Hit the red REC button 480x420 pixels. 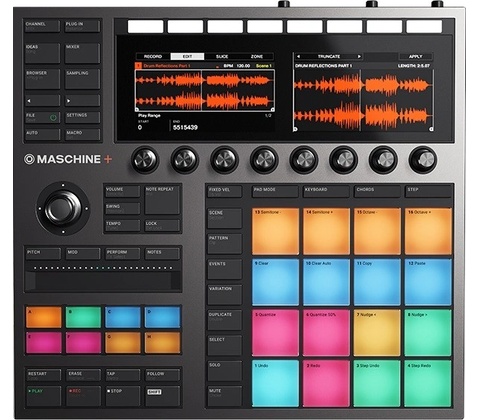[83, 396]
